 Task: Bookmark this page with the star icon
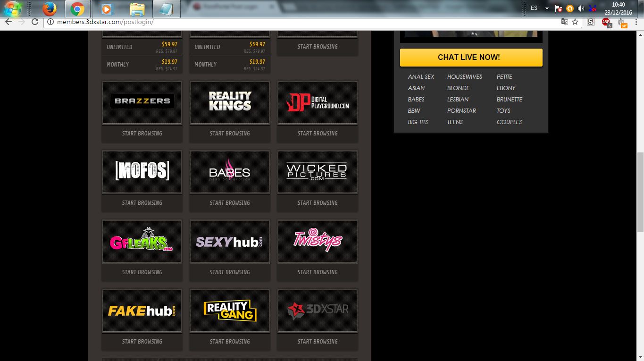click(575, 22)
